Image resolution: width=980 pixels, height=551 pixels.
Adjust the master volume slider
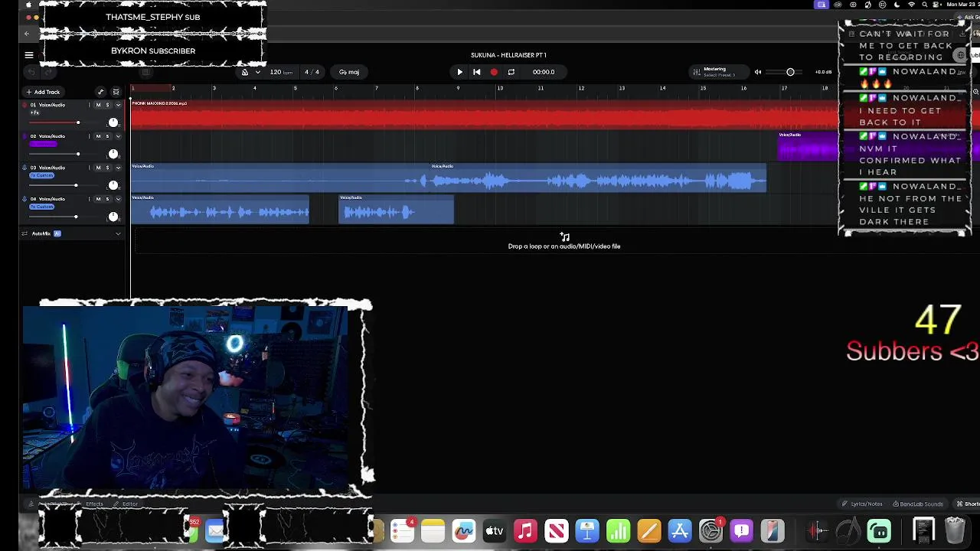790,72
